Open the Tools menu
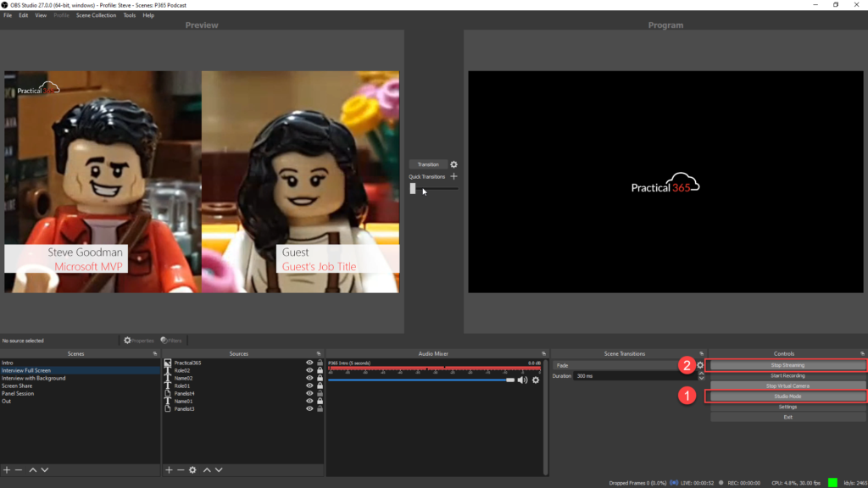 pyautogui.click(x=130, y=15)
